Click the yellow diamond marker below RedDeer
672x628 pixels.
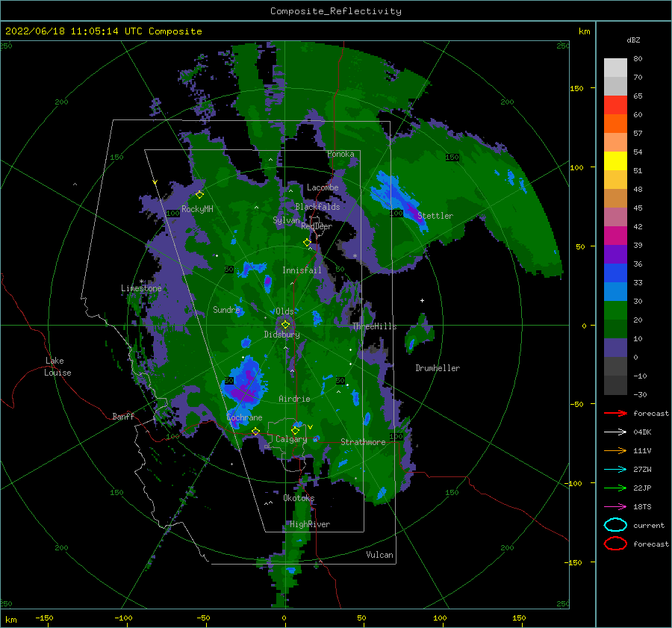307,243
